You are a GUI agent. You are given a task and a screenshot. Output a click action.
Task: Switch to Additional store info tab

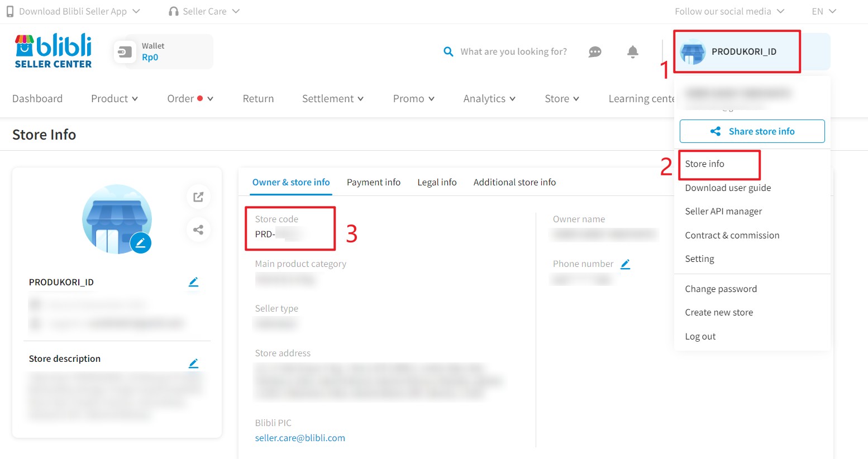tap(514, 183)
